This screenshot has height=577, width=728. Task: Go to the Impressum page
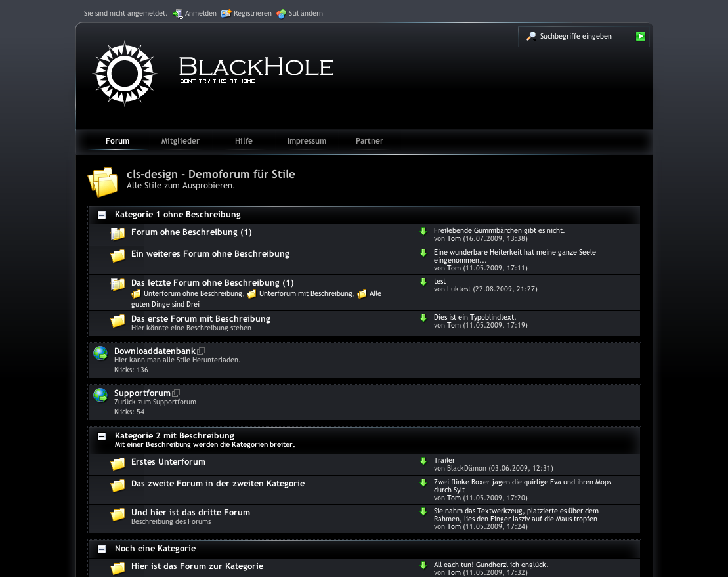[x=307, y=141]
